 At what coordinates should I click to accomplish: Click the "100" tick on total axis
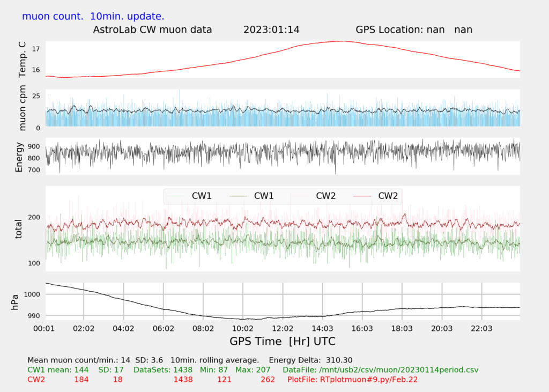[x=34, y=263]
